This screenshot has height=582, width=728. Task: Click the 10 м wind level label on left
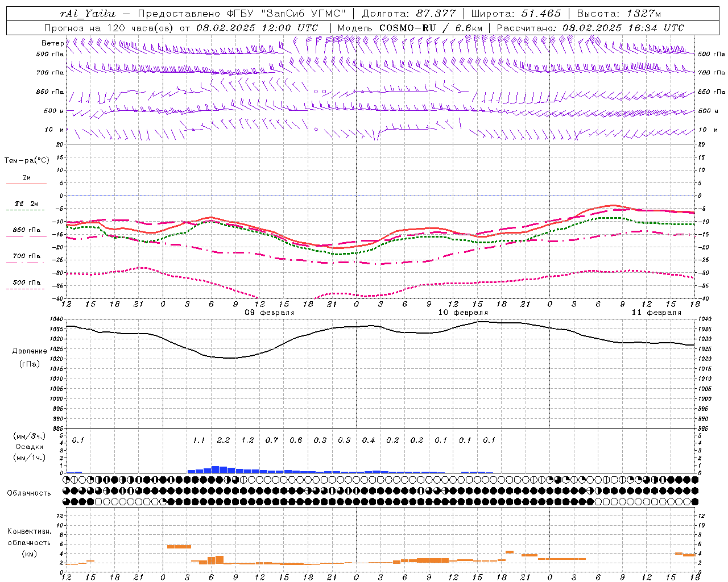pos(55,130)
